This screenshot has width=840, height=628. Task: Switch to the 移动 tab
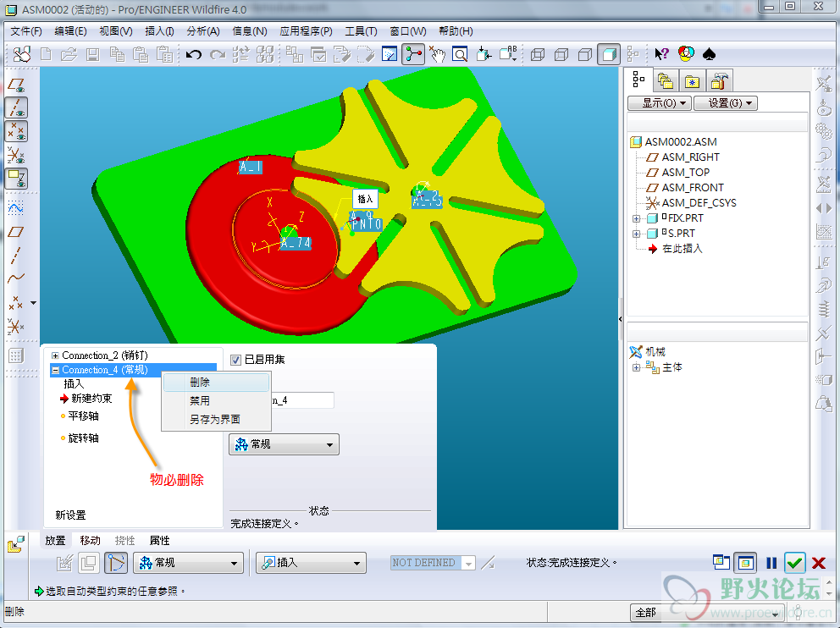(x=90, y=541)
